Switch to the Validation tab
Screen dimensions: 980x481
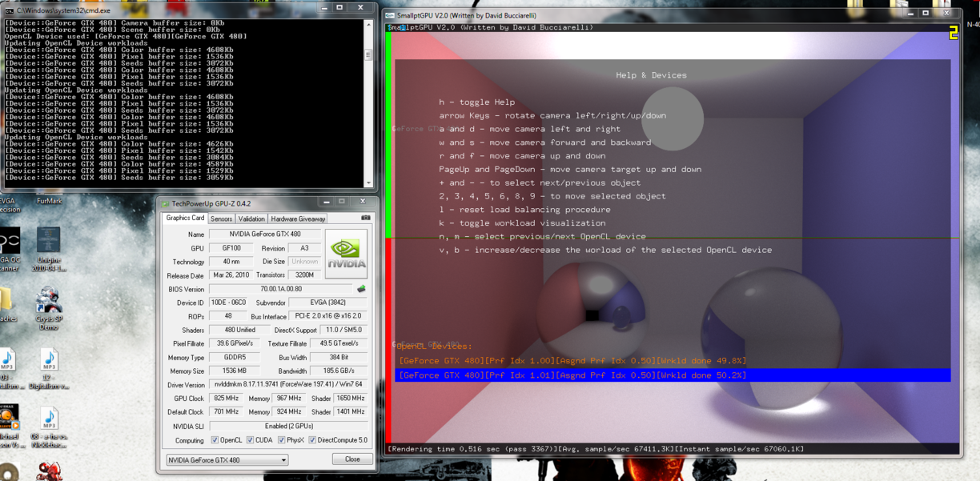pos(251,218)
